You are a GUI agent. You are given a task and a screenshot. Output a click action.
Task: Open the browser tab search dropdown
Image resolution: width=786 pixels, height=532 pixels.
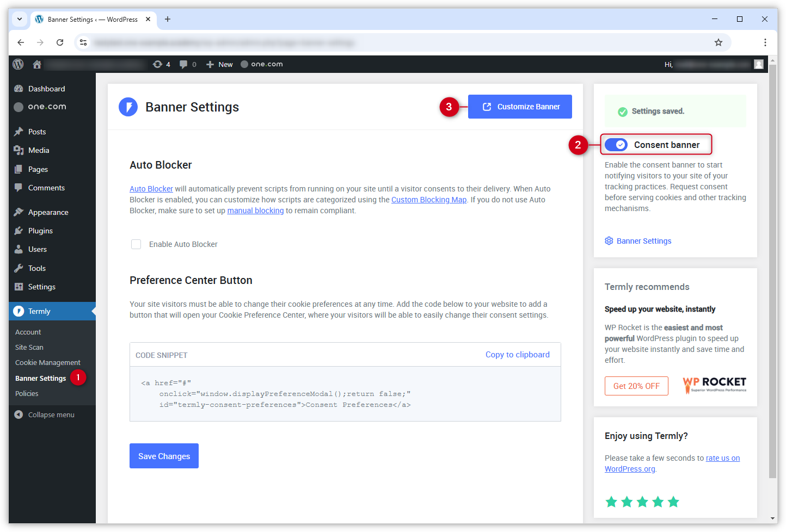(x=19, y=19)
